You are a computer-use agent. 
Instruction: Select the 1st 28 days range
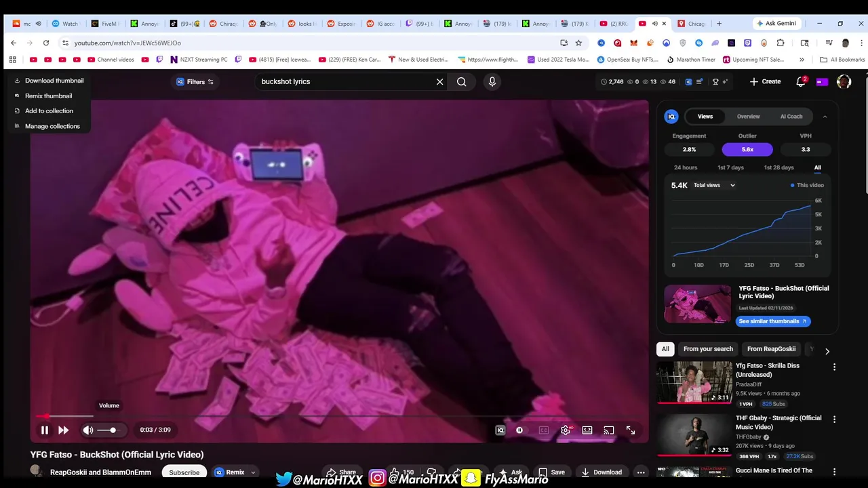click(778, 167)
